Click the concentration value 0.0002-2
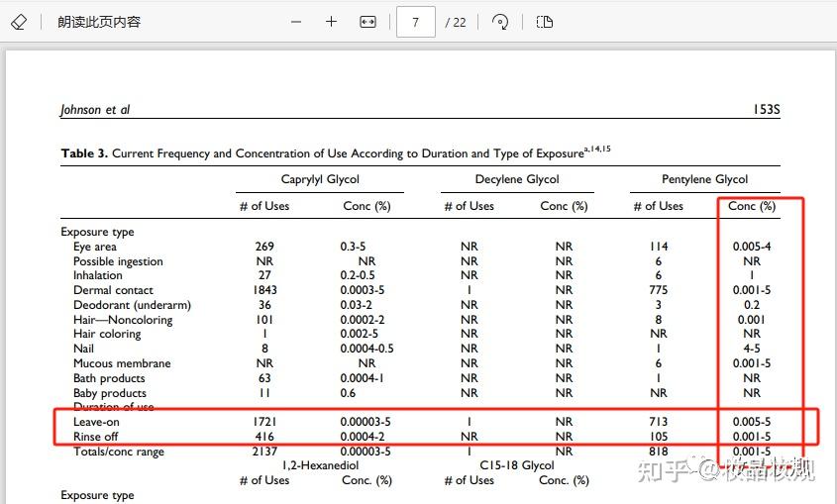The width and height of the screenshot is (837, 504). [x=362, y=320]
